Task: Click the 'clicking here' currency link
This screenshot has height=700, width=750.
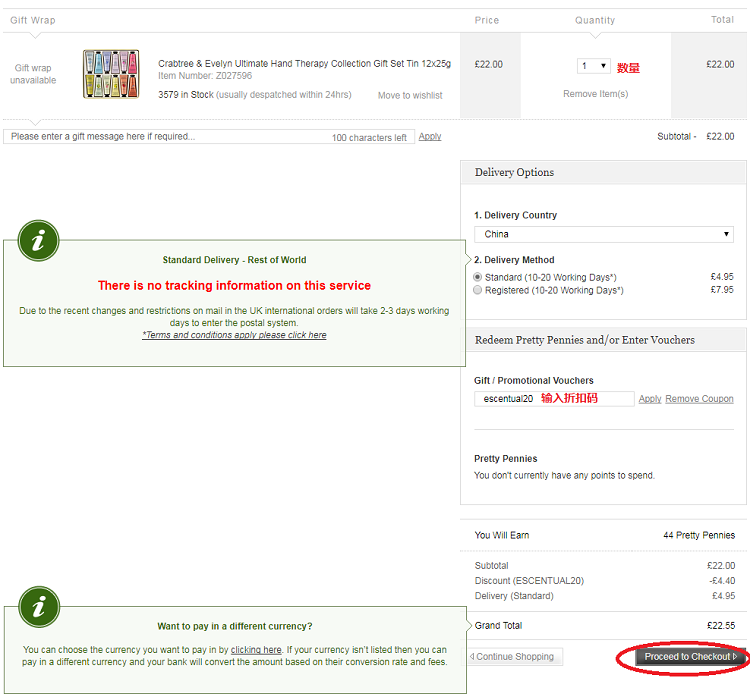Action: [x=256, y=650]
